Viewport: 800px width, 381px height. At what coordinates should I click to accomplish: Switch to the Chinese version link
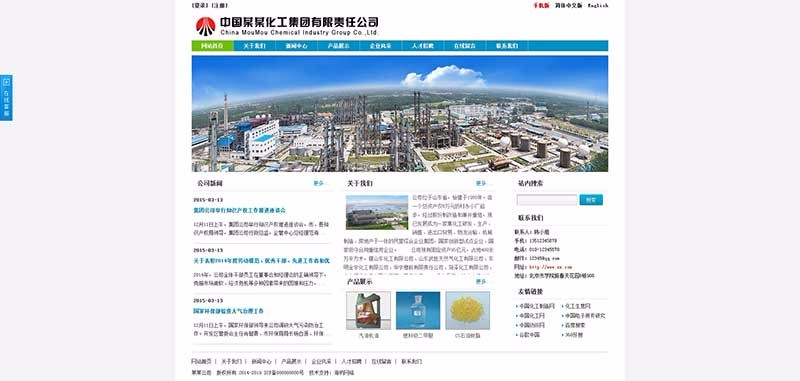click(568, 6)
